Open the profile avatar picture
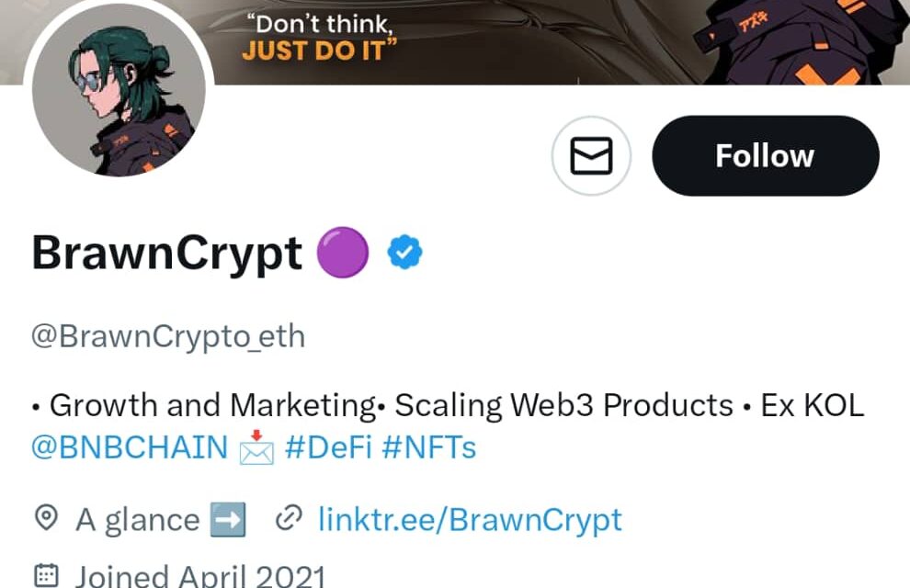Image resolution: width=910 pixels, height=588 pixels. point(120,95)
